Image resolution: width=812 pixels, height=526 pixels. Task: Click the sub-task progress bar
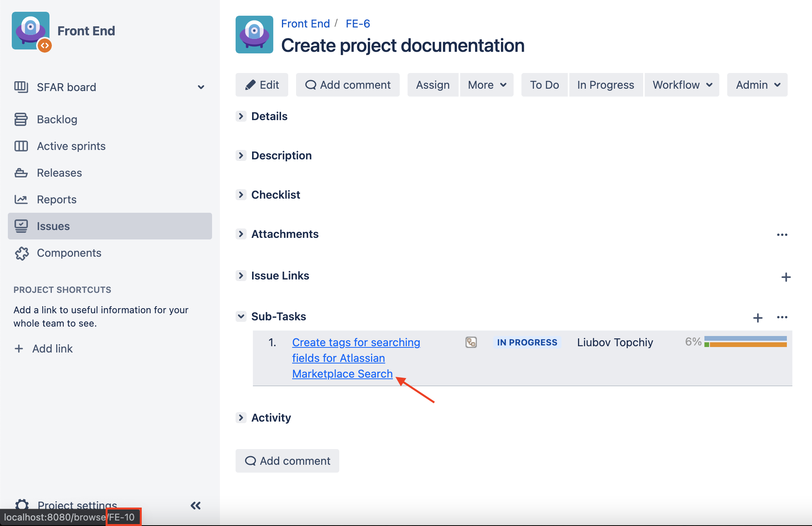(745, 342)
